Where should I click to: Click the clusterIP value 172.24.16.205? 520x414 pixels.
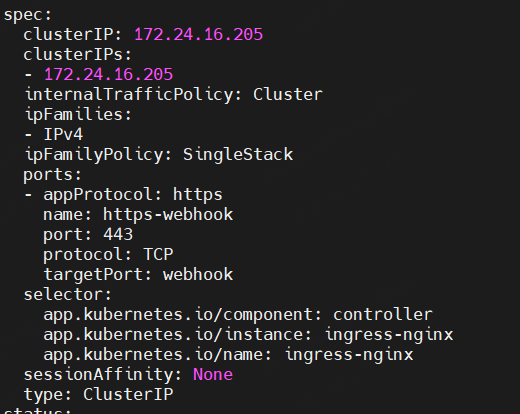tap(198, 35)
